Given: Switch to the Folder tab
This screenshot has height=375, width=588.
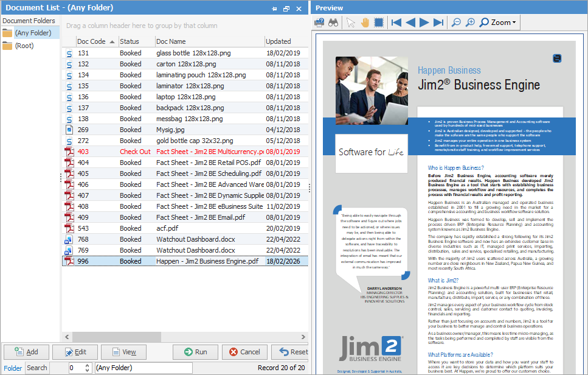Looking at the screenshot, I should pos(13,368).
